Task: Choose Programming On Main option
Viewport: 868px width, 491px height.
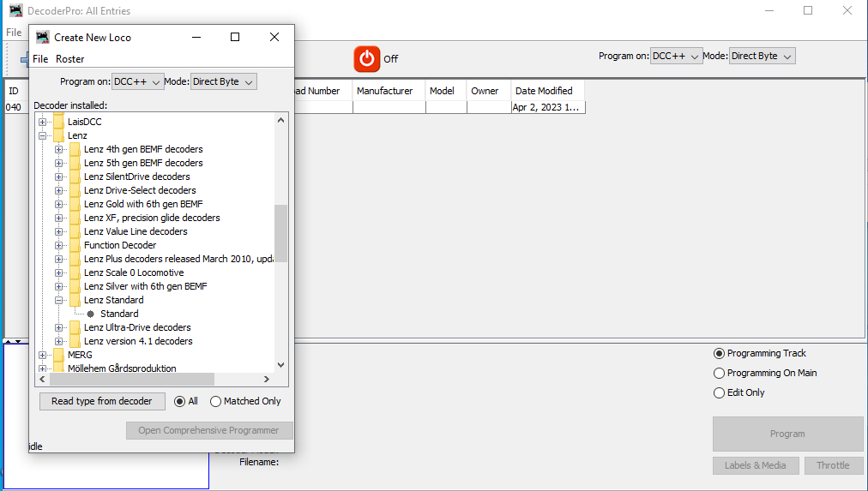Action: (719, 374)
